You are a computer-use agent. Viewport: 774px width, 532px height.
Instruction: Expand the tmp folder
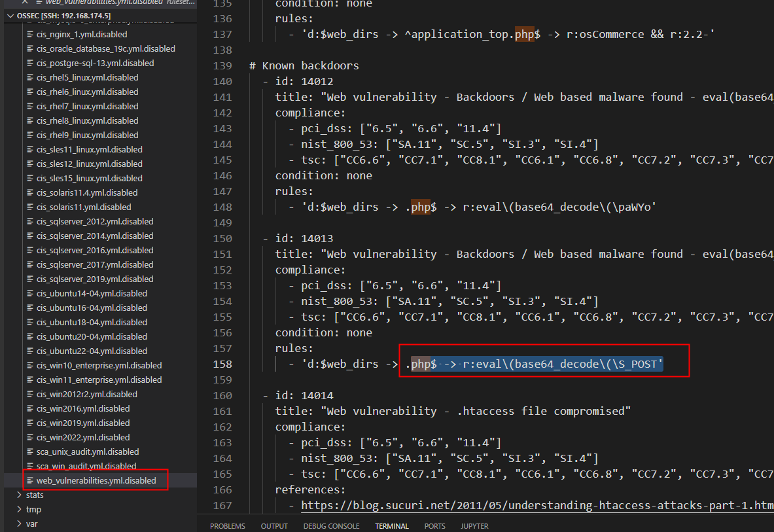(19, 509)
